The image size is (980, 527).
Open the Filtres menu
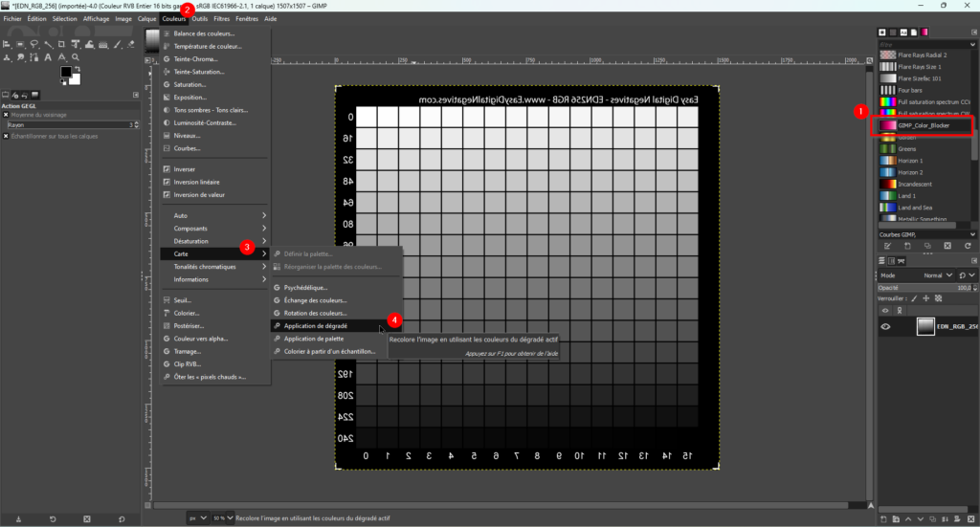point(221,19)
